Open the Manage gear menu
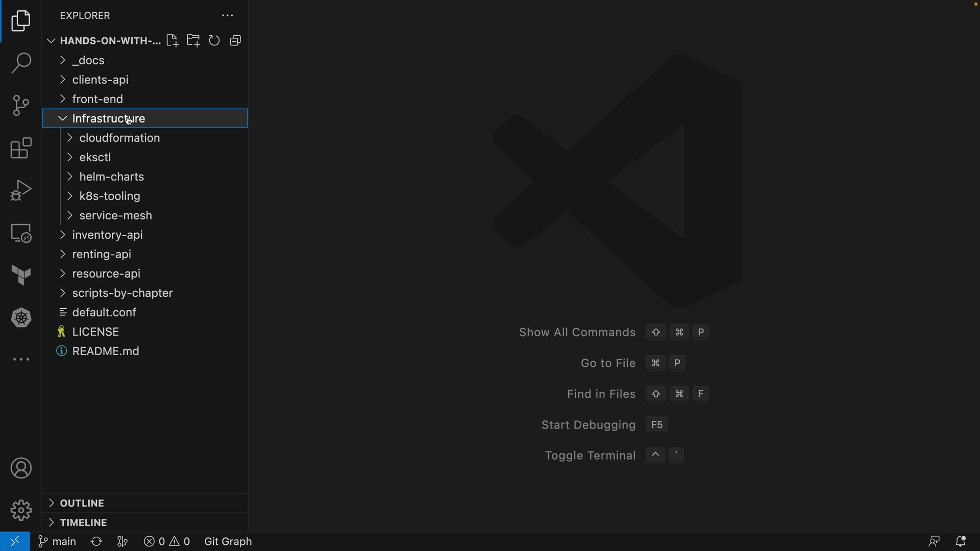Image resolution: width=980 pixels, height=551 pixels. pos(21,510)
